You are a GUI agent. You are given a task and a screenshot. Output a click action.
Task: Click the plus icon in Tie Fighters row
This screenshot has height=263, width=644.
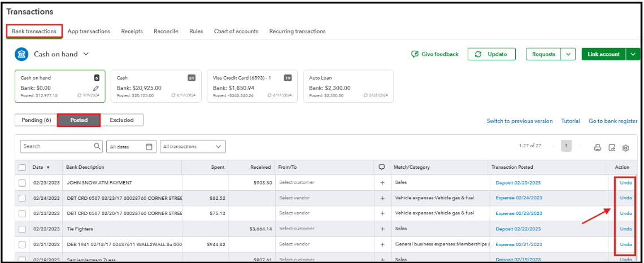coord(382,229)
